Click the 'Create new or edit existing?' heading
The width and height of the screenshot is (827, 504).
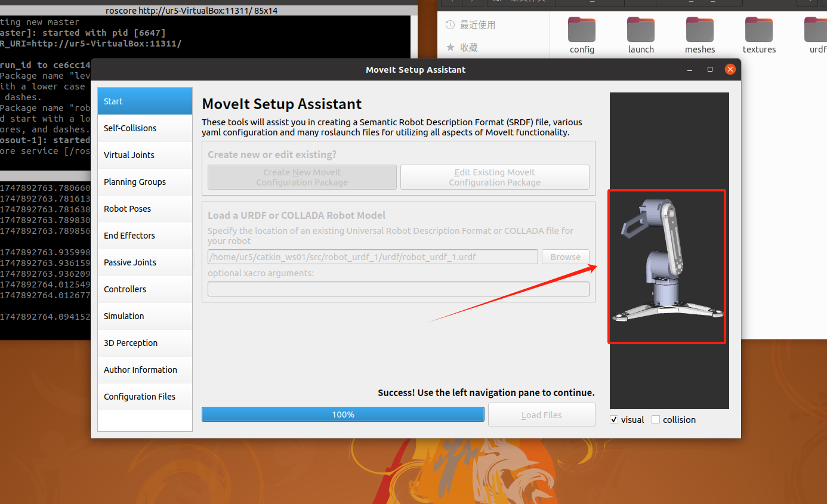pyautogui.click(x=272, y=154)
